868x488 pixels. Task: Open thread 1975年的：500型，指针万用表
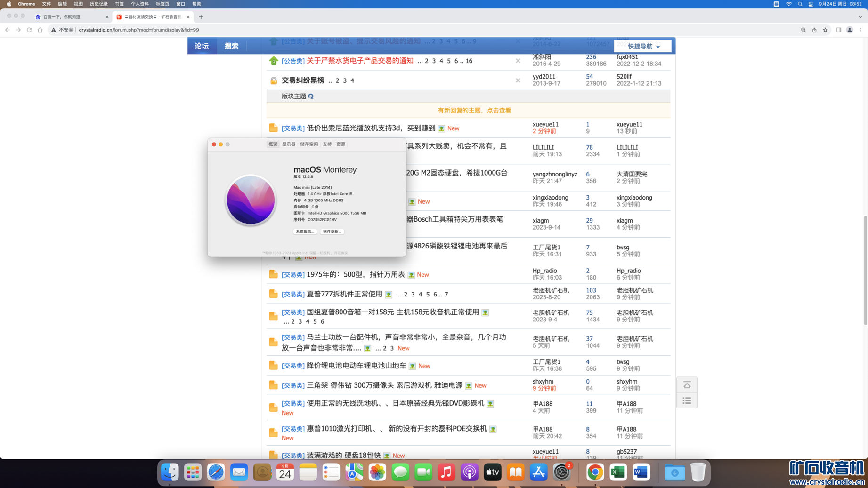356,274
